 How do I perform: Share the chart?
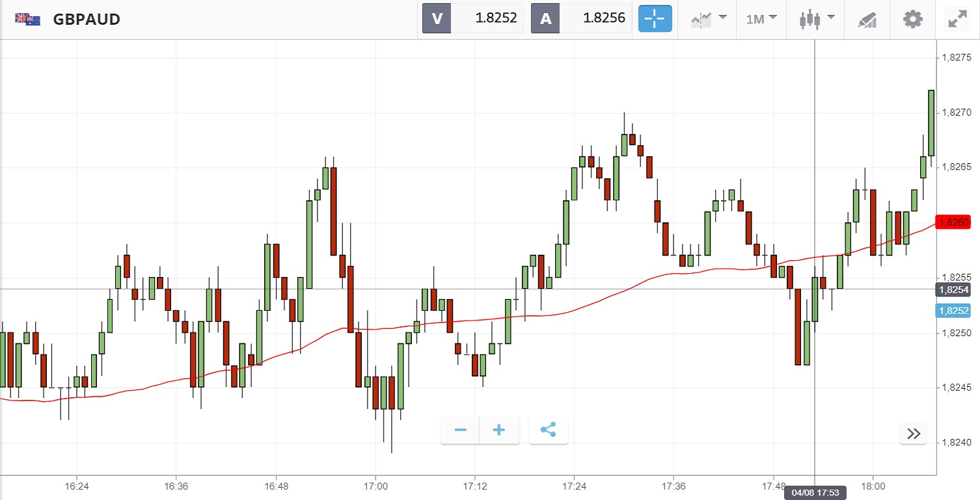[x=548, y=430]
